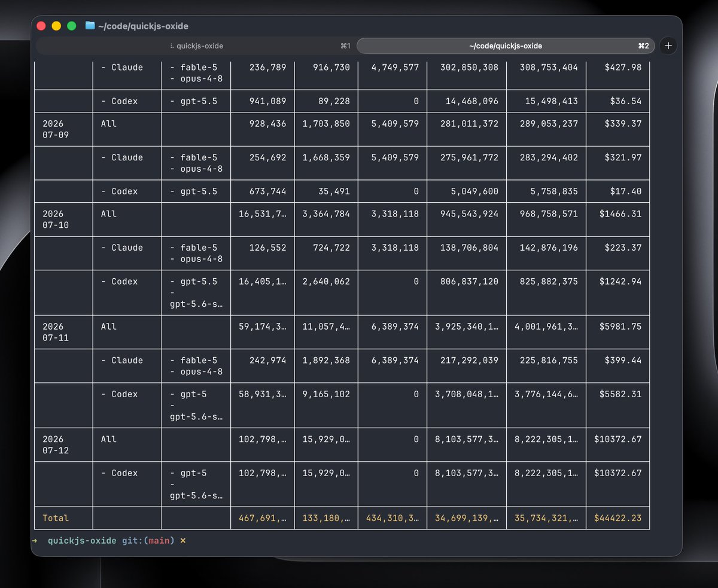The width and height of the screenshot is (718, 588).
Task: Select cost value $1466.31
Action: (x=620, y=214)
